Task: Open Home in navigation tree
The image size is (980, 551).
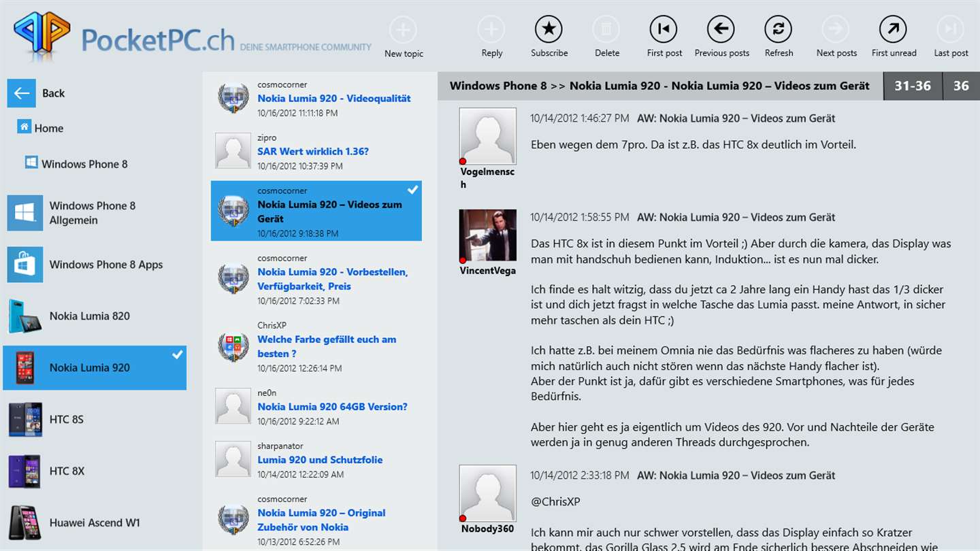Action: point(41,128)
